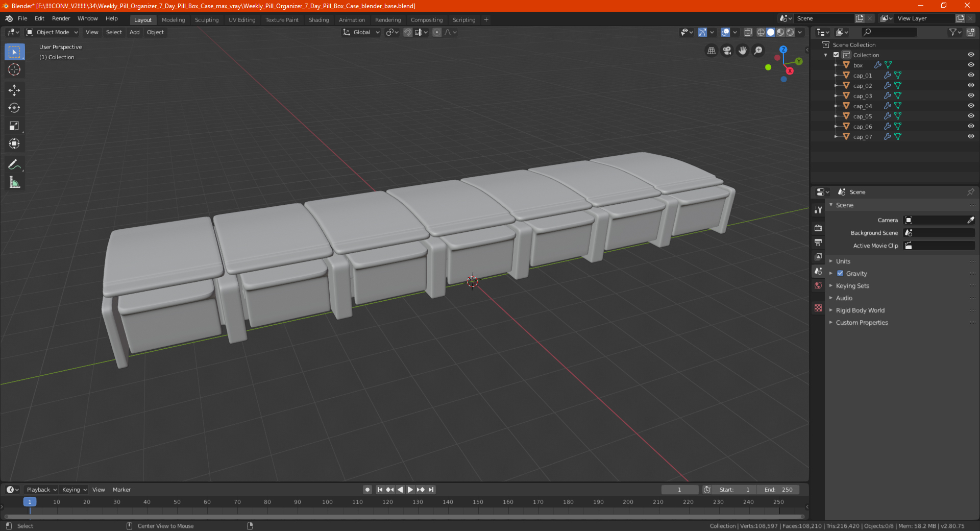Open the Playback dropdown in timeline
This screenshot has height=531, width=980.
[41, 490]
